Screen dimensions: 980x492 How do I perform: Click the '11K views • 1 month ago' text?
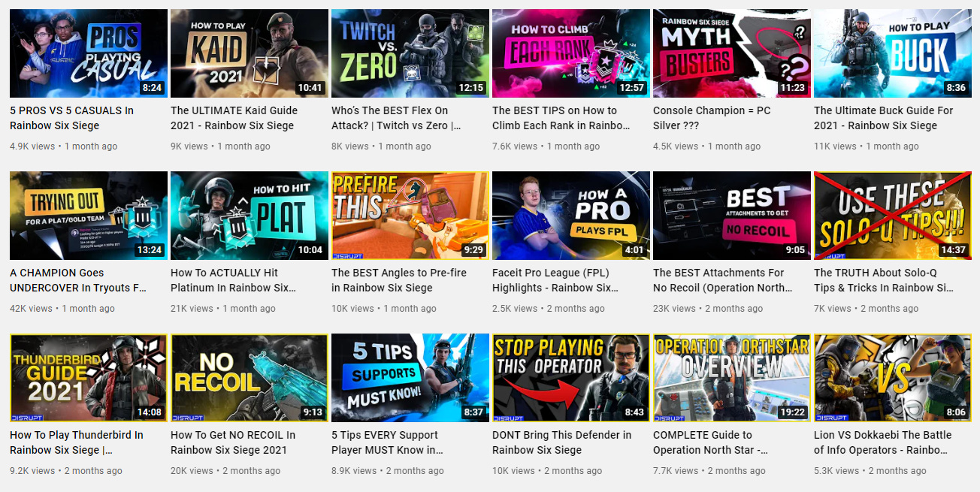point(867,146)
